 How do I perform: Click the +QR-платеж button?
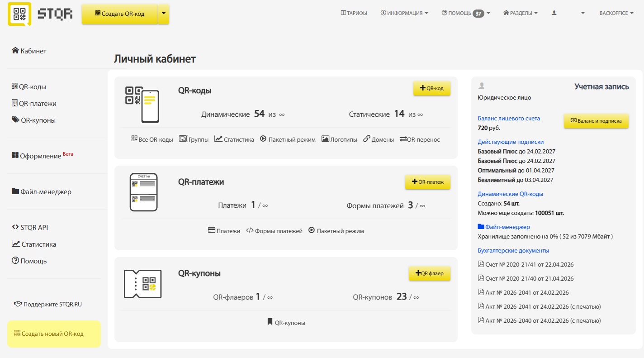click(428, 182)
